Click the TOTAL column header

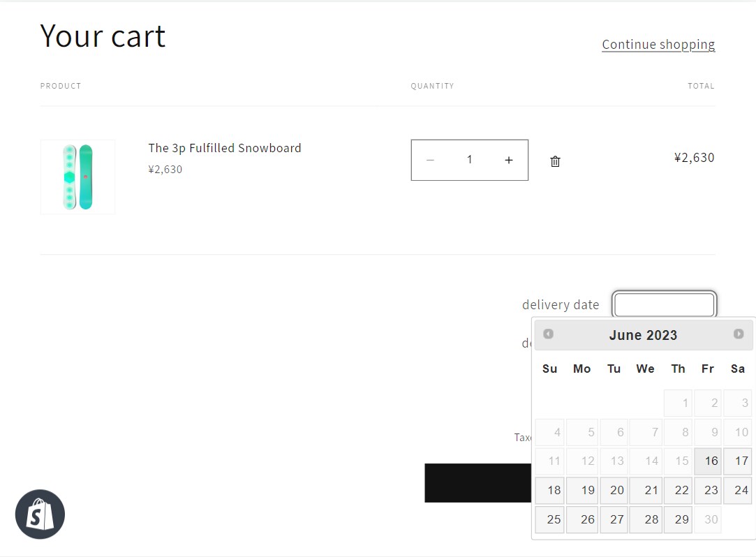[701, 86]
